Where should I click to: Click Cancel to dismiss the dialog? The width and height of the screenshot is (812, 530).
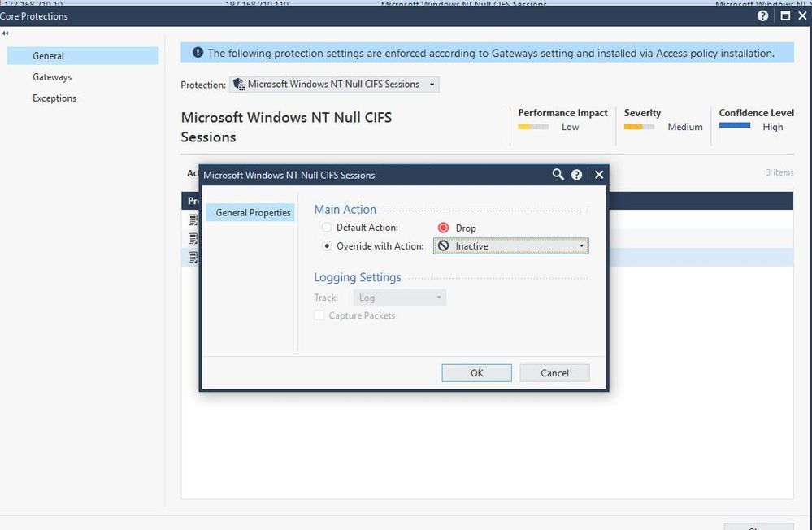[x=554, y=372]
